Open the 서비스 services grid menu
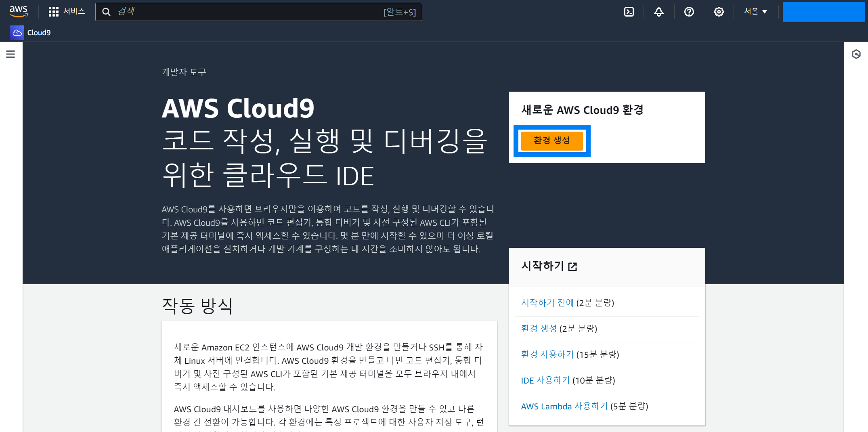Image resolution: width=868 pixels, height=432 pixels. point(67,12)
